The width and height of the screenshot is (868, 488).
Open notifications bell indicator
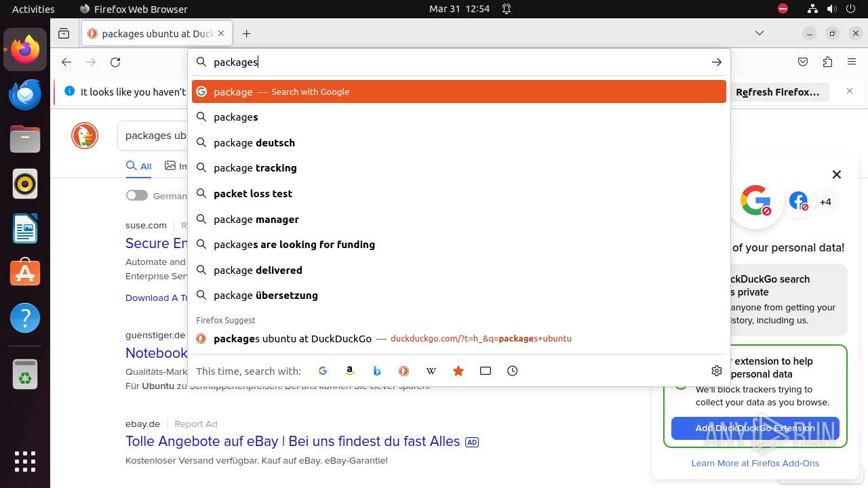click(507, 9)
